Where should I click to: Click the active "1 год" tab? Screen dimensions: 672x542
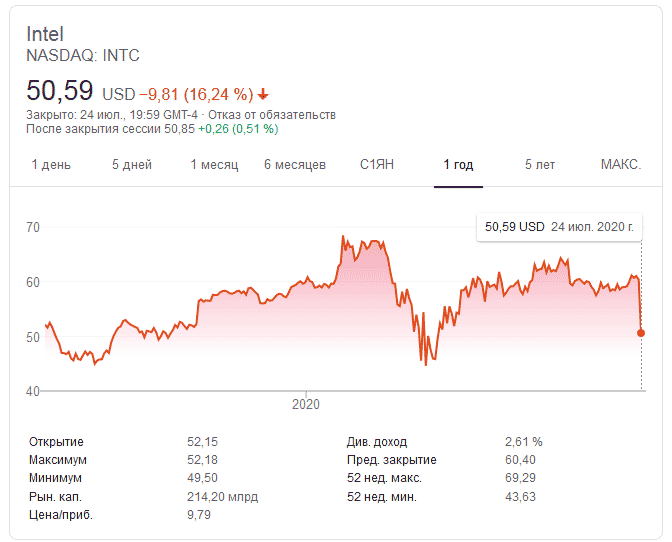[459, 165]
